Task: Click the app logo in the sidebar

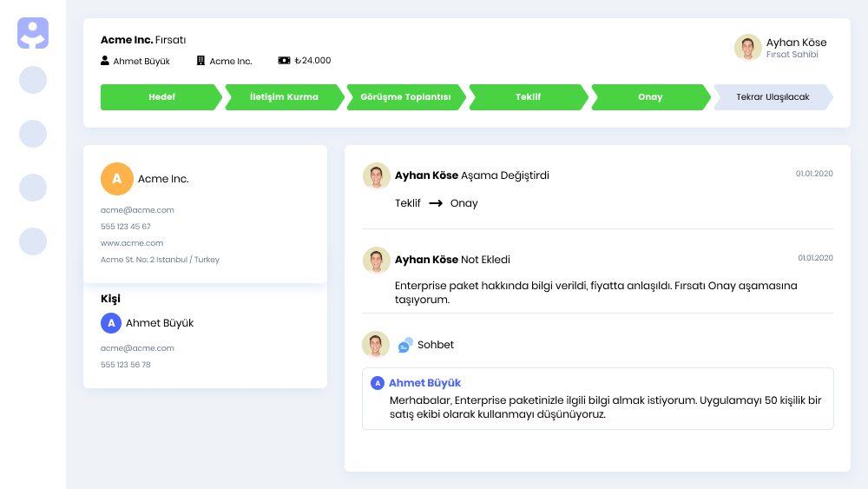Action: pos(33,33)
